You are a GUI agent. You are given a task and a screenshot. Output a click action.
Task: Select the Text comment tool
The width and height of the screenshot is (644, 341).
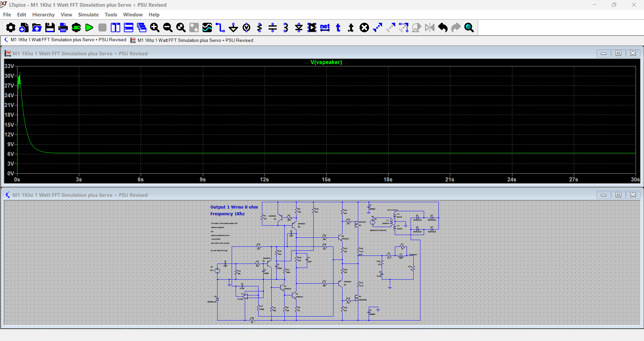[338, 27]
